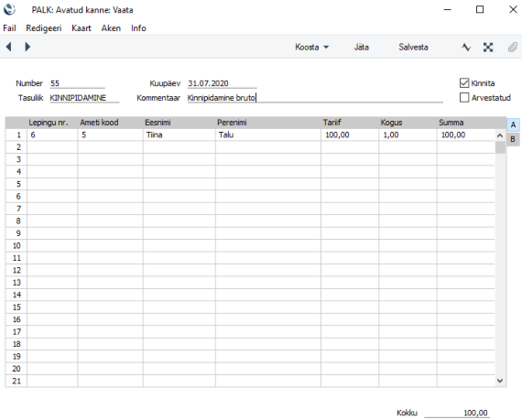This screenshot has height=420, width=522.
Task: Switch to flip tab A
Action: click(x=513, y=124)
